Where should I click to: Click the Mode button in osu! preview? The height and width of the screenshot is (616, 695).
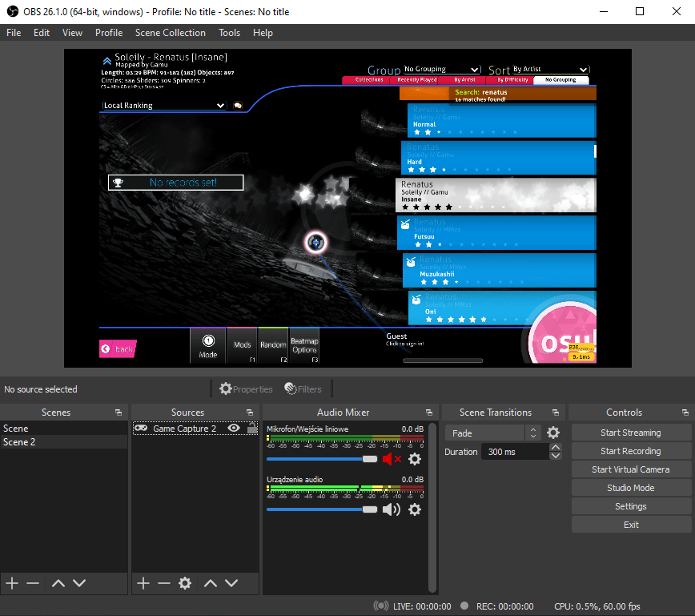pyautogui.click(x=208, y=346)
